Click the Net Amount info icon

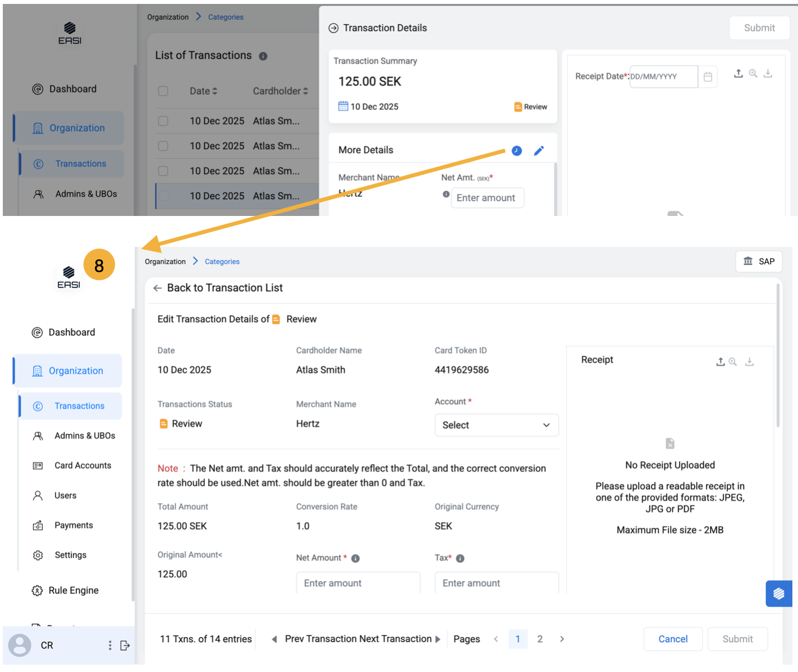point(355,558)
